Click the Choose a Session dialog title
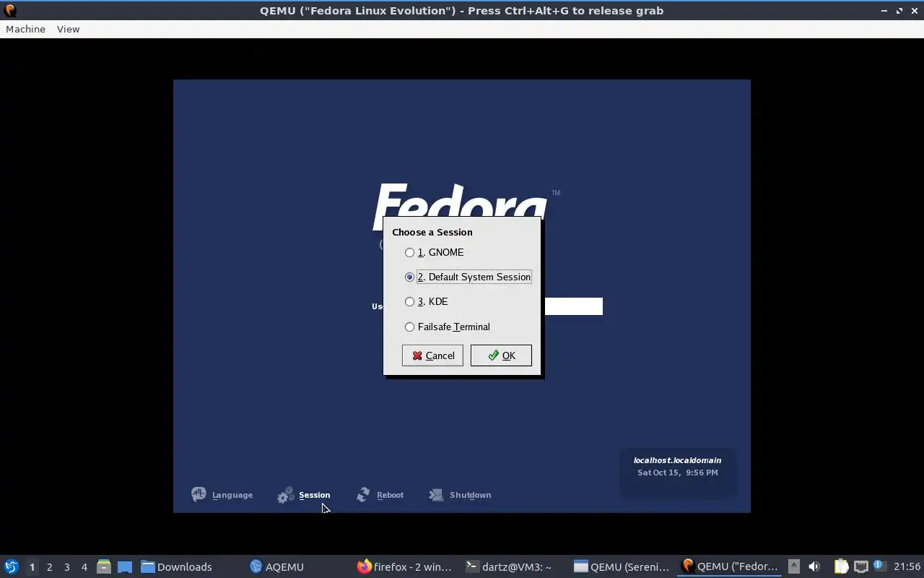This screenshot has height=578, width=924. click(432, 232)
